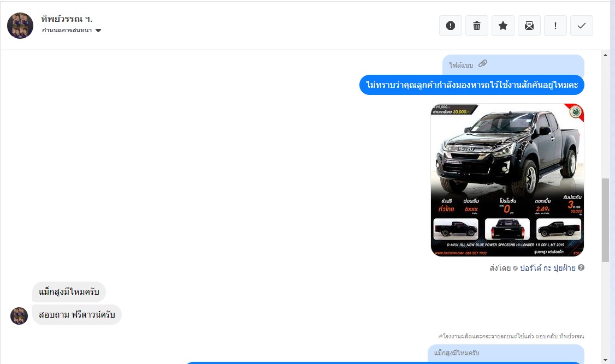Screen dimensions: 615x364
Task: Open ทิพย์วรรณ profile picture in header
Action: [20, 26]
